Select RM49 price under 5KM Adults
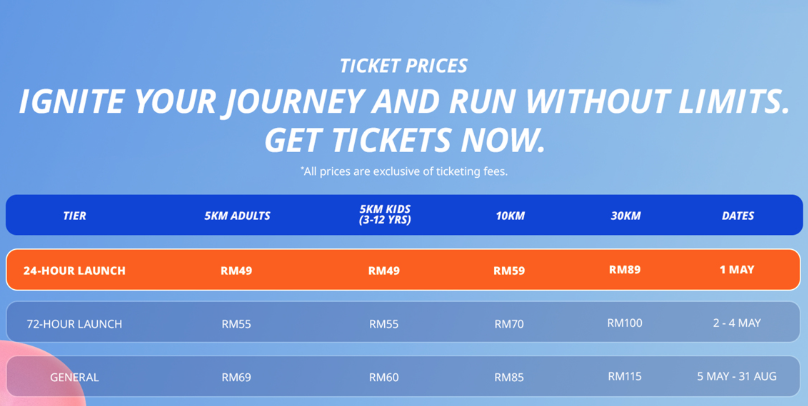This screenshot has height=406, width=808. click(x=237, y=270)
